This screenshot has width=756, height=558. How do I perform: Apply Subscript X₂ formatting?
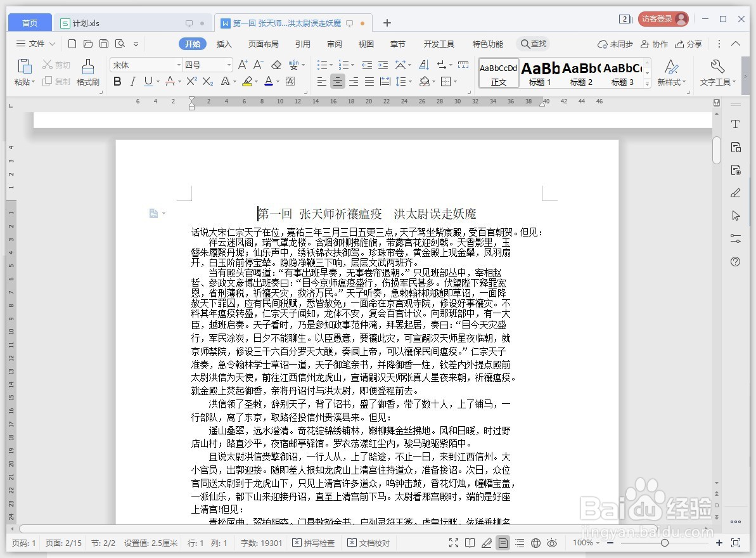coord(207,81)
